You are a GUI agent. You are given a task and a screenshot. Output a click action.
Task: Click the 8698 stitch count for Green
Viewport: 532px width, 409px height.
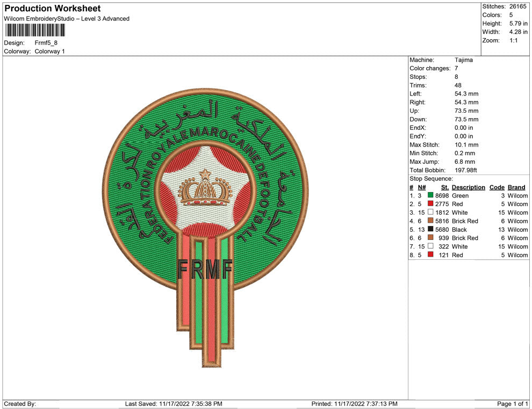[442, 195]
